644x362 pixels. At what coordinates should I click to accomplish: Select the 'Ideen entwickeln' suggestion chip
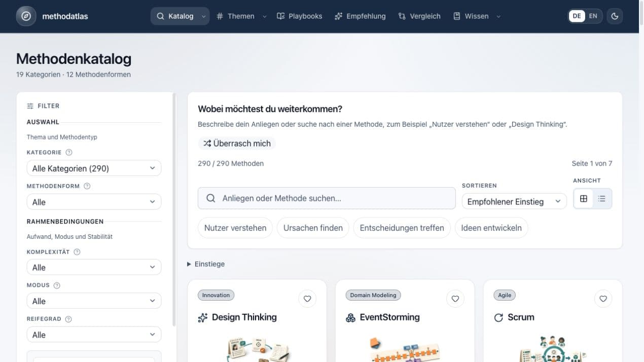click(491, 228)
